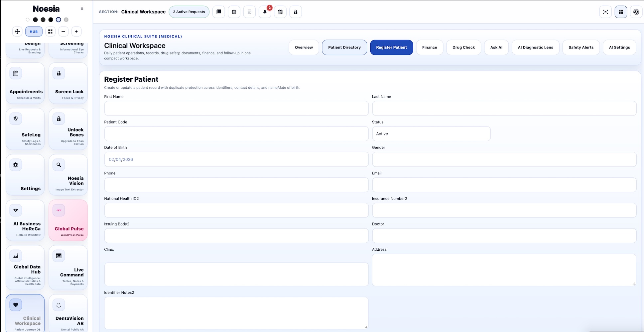
Task: Click the Clinic text area
Action: [236, 274]
